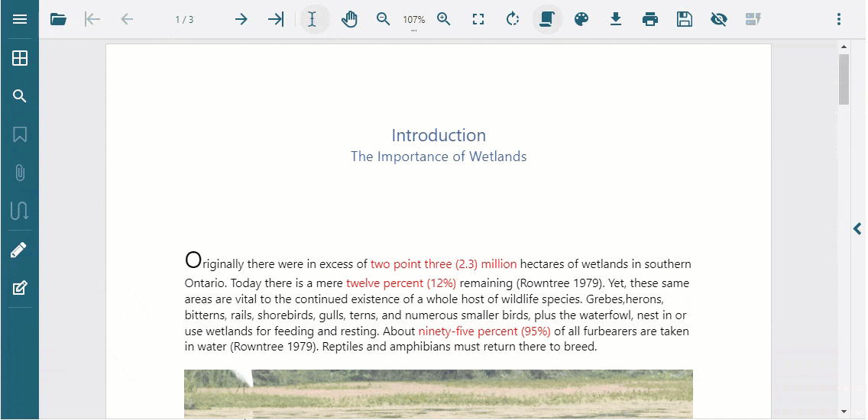Screen dimensions: 868x420
Task: Save the document with floppy icon
Action: (685, 19)
